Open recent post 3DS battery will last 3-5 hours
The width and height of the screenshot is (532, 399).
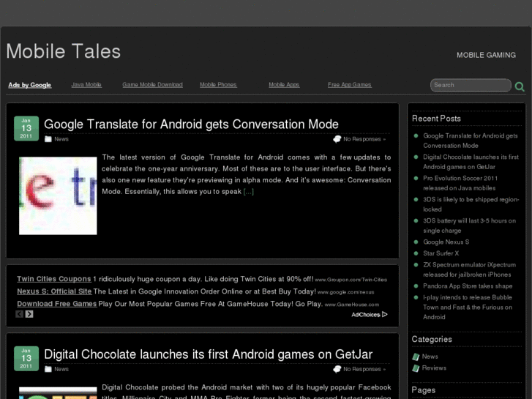click(x=469, y=225)
